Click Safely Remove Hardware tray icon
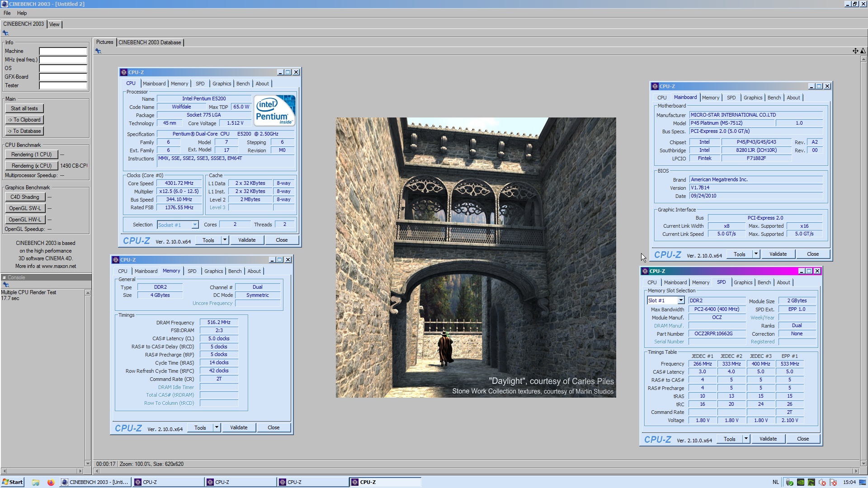868x488 pixels. [789, 482]
